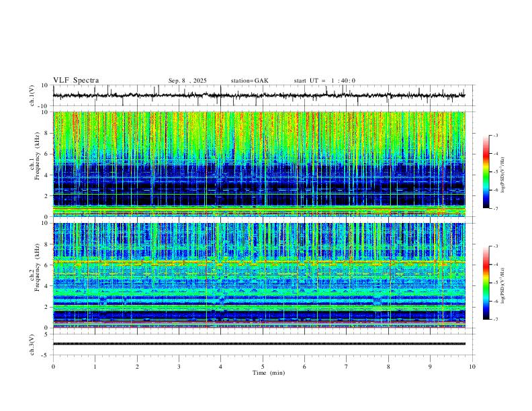Click the "4" tick on the Time axis
This screenshot has height=411, width=532.
point(221,367)
